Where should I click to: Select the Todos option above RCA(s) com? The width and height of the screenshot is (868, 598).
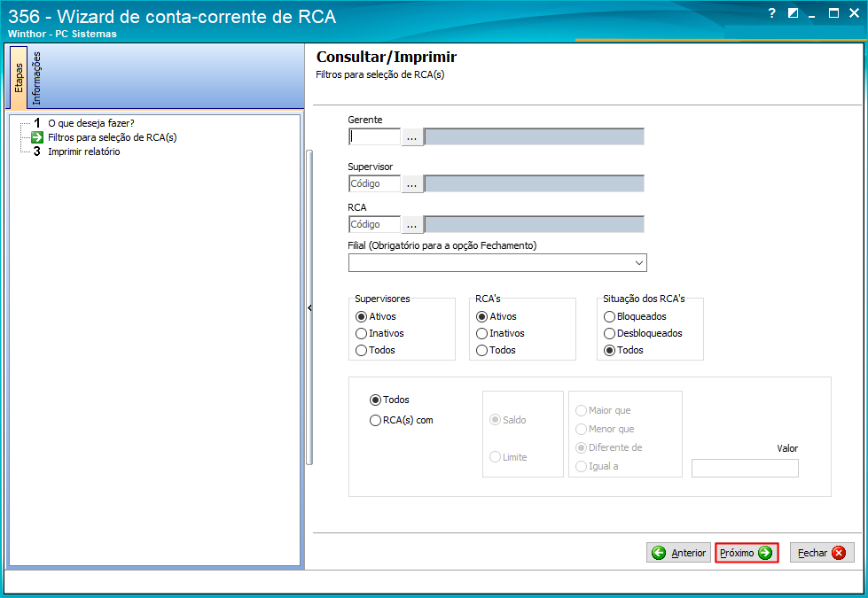390,400
